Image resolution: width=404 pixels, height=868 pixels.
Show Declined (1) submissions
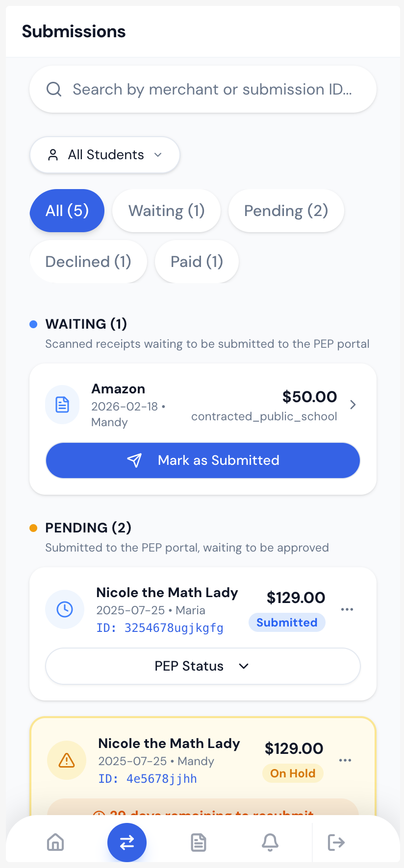[x=88, y=262]
